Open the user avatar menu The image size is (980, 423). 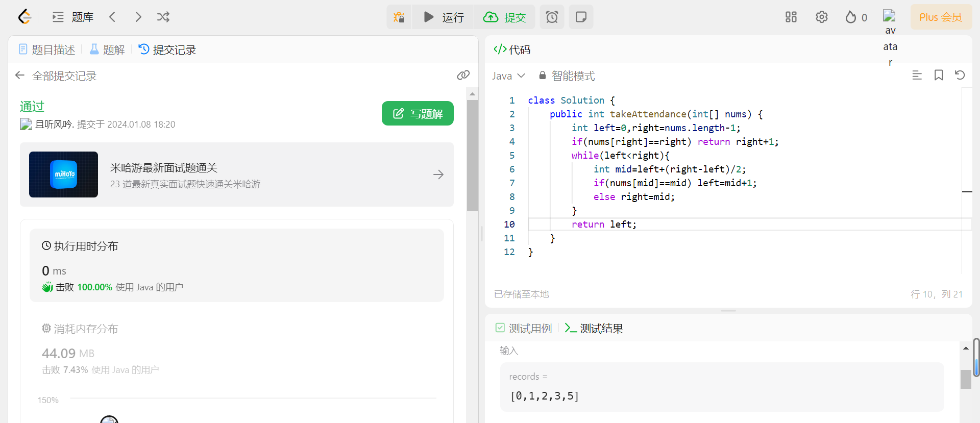coord(890,16)
